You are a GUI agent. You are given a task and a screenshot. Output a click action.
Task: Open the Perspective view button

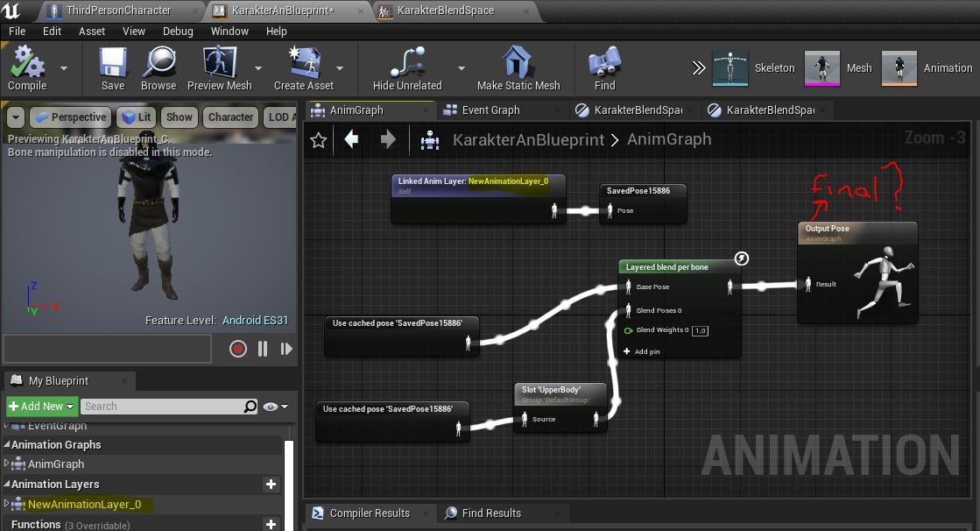coord(71,117)
